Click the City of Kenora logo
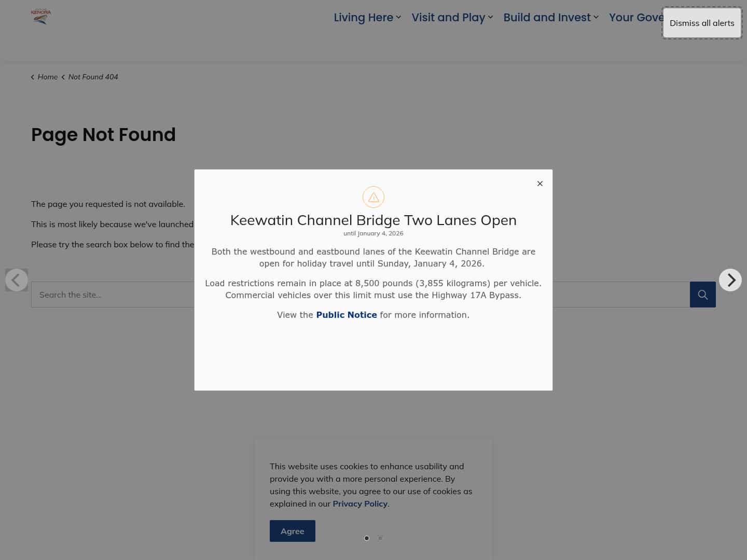This screenshot has height=560, width=747. point(41,16)
